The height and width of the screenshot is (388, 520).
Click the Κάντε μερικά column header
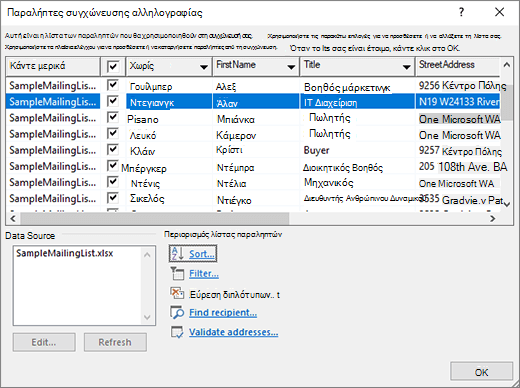click(53, 66)
